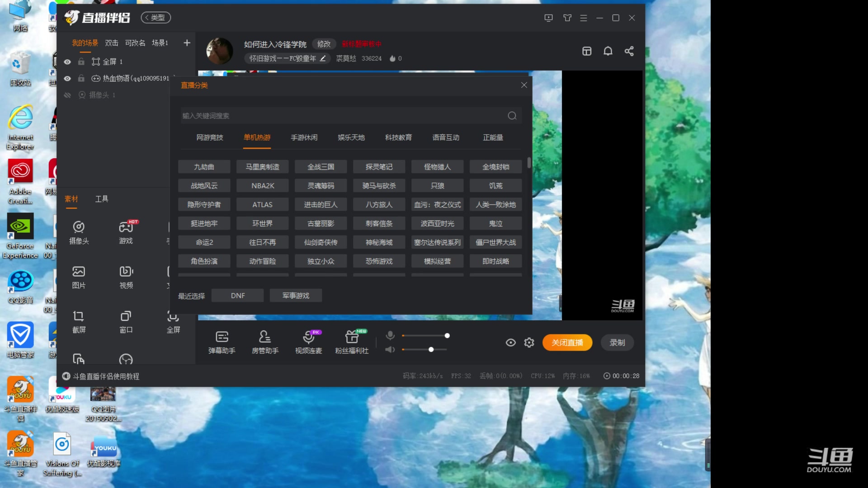Screen dimensions: 868x488
Task: Switch to 科技教育 category tab
Action: 399,137
